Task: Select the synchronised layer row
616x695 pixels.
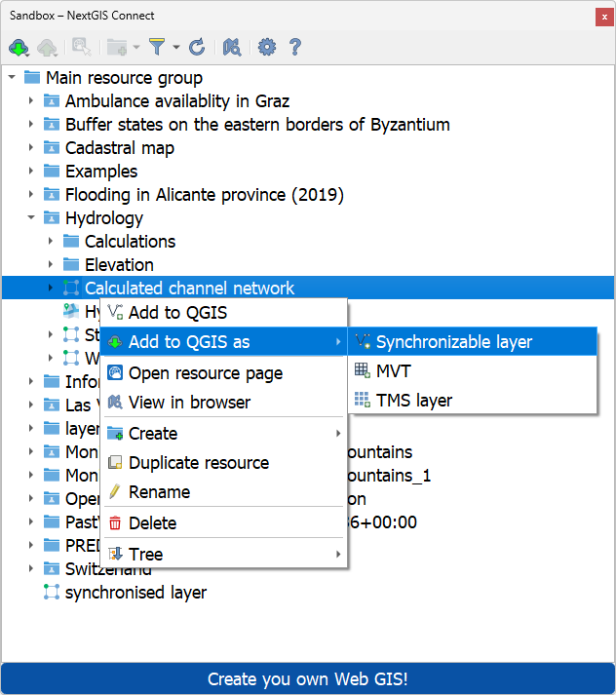Action: [x=308, y=593]
